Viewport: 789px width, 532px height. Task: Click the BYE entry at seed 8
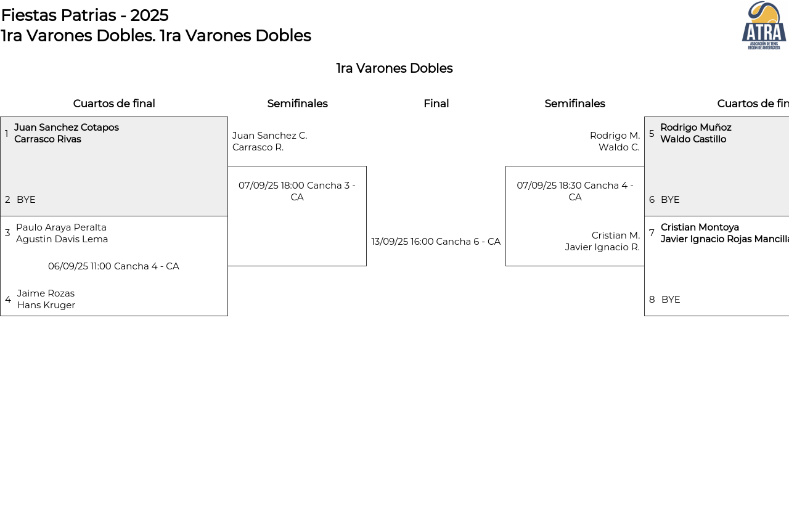(671, 300)
